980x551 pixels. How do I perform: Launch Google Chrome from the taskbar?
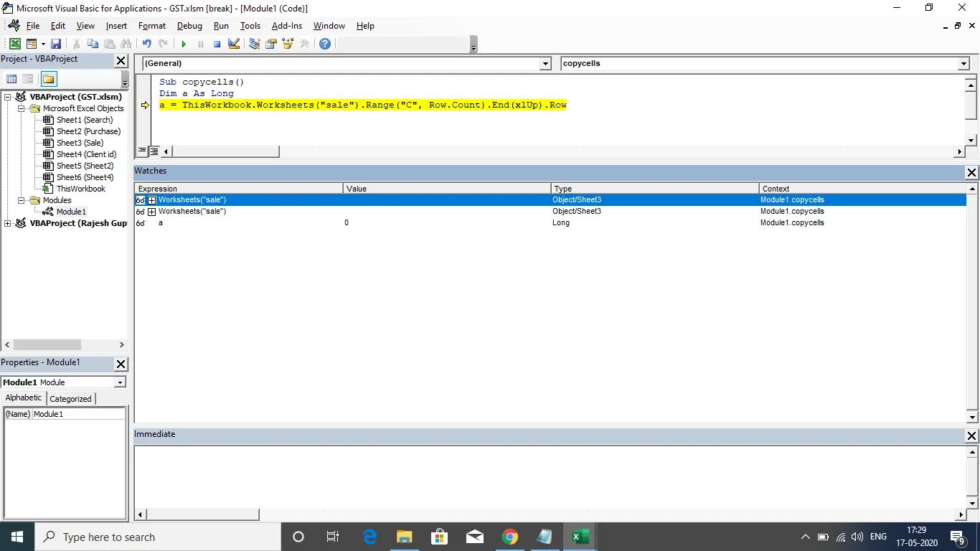coord(510,537)
